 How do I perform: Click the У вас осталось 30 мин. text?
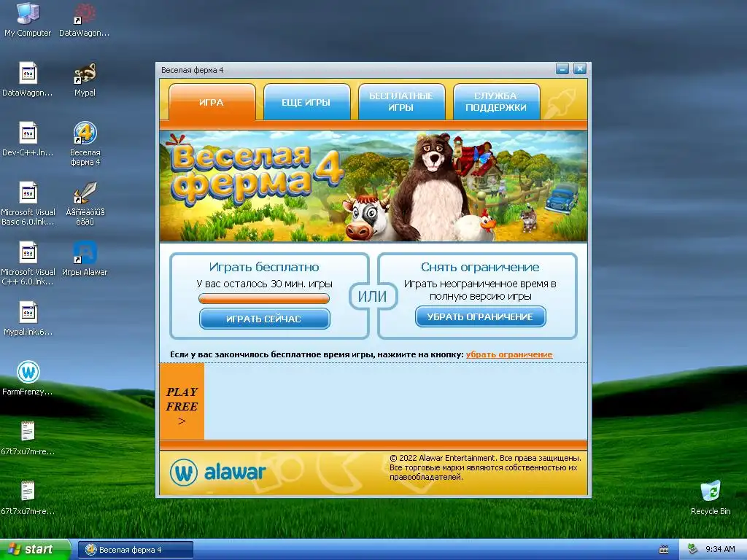(x=264, y=284)
